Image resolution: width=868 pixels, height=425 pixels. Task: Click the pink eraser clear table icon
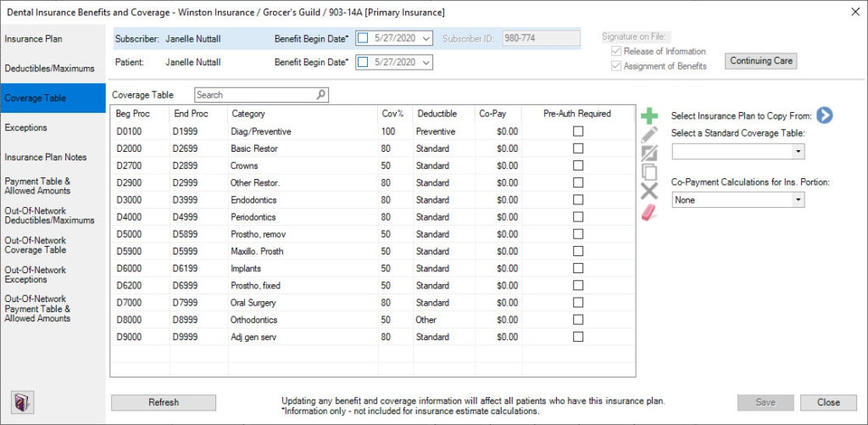649,212
